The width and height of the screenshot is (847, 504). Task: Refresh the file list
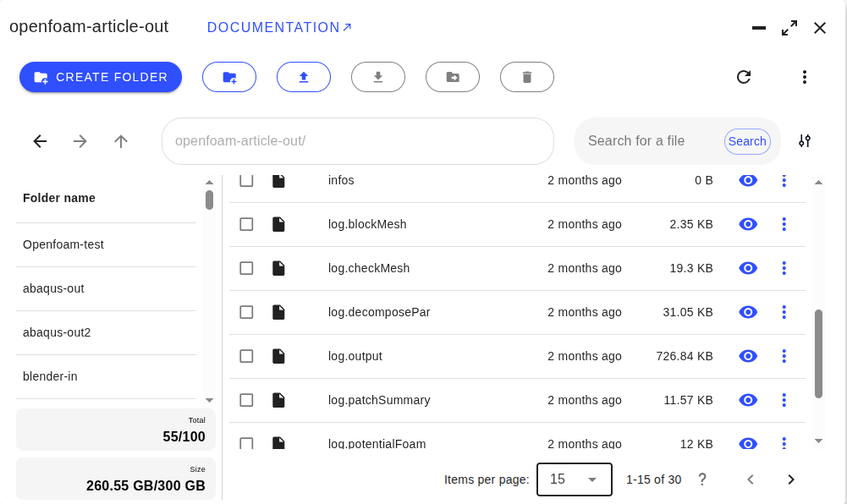[744, 77]
